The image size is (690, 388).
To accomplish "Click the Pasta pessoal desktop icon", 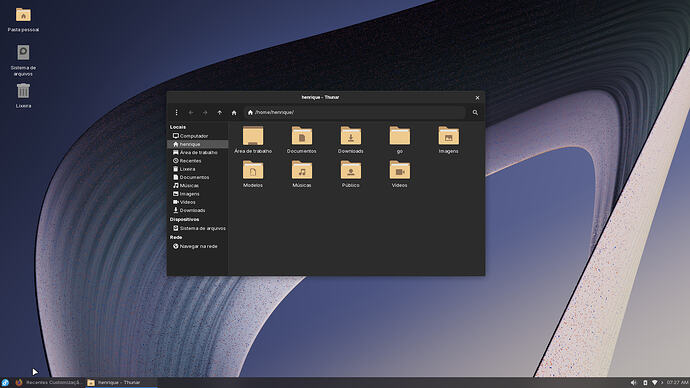I will click(23, 15).
